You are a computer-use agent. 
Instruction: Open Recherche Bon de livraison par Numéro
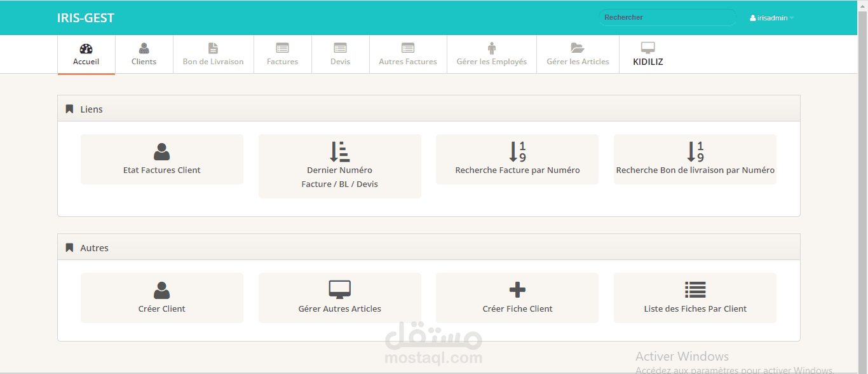(695, 159)
